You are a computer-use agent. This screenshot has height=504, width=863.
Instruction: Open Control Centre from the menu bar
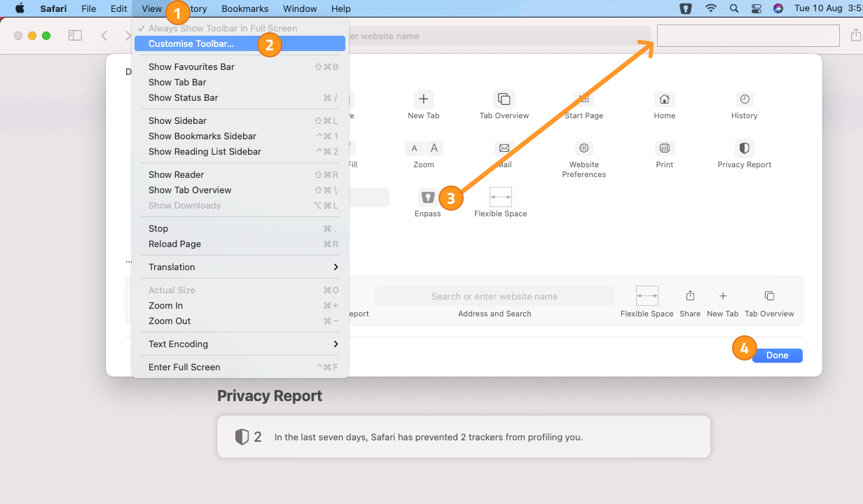click(x=756, y=8)
